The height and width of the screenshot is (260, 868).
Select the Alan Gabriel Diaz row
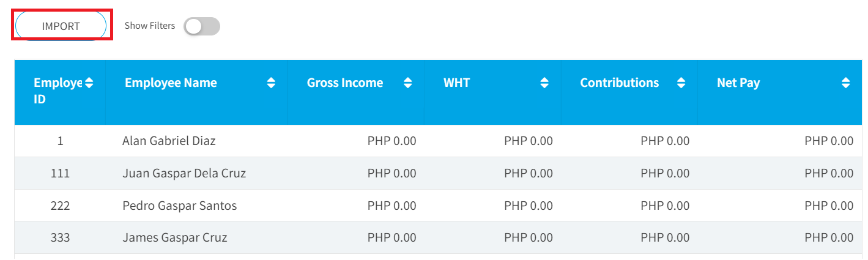tap(434, 141)
